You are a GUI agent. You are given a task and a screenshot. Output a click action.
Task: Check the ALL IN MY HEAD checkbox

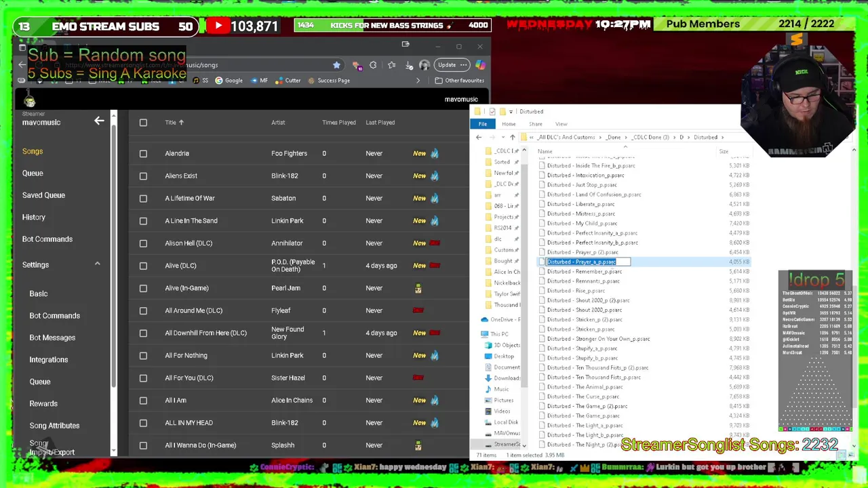point(143,423)
